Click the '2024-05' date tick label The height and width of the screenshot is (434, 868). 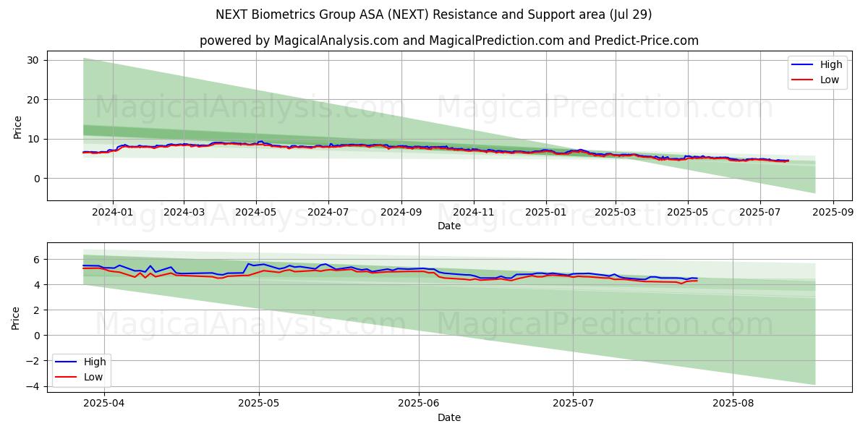coord(255,213)
